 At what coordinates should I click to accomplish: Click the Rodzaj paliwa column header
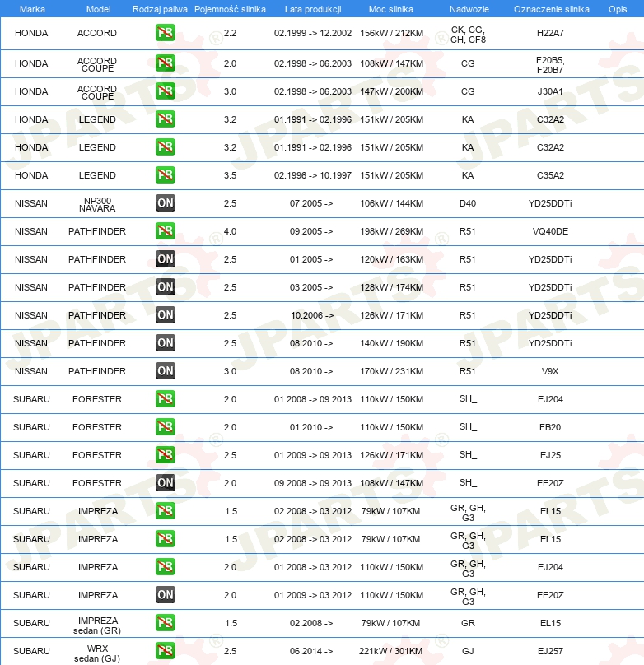point(160,9)
